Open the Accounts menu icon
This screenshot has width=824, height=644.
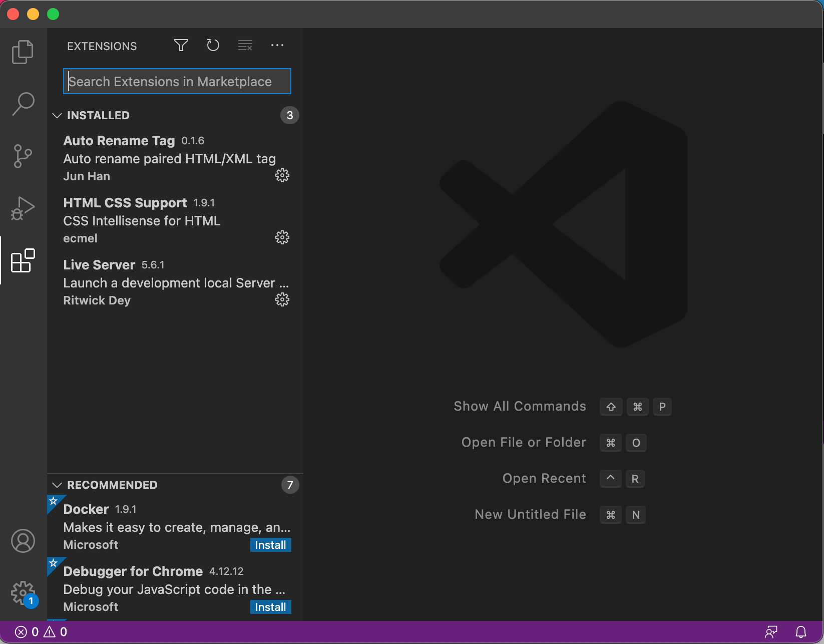pos(23,541)
